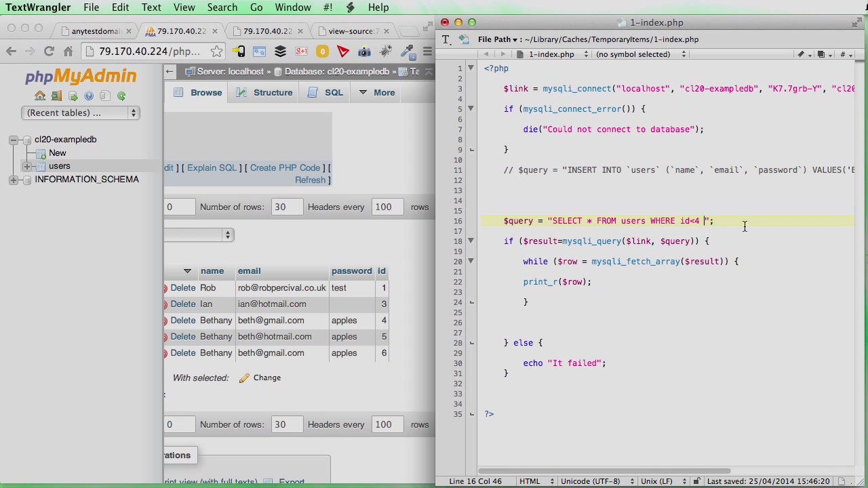Click the phpMyAdmin log out icon
This screenshot has width=868, height=488.
(x=56, y=96)
